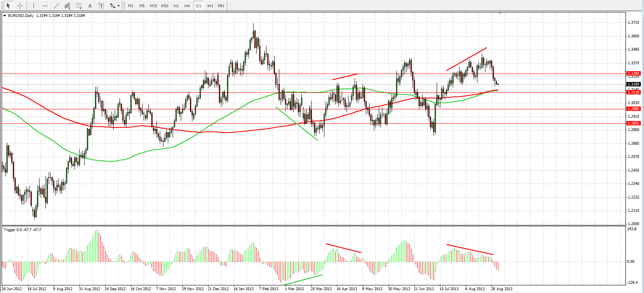The image size is (644, 293).
Task: Select the horizontal line drawing tool
Action: pos(45,6)
